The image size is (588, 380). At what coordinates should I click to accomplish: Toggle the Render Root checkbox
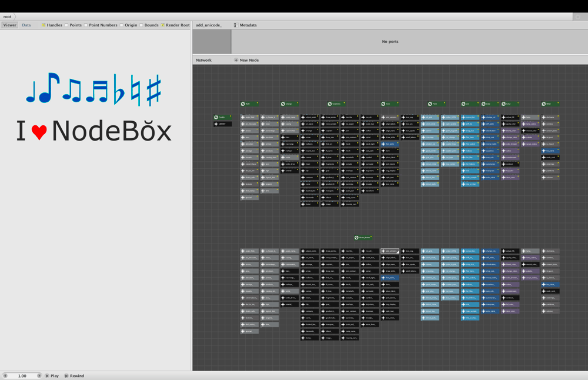tap(163, 25)
